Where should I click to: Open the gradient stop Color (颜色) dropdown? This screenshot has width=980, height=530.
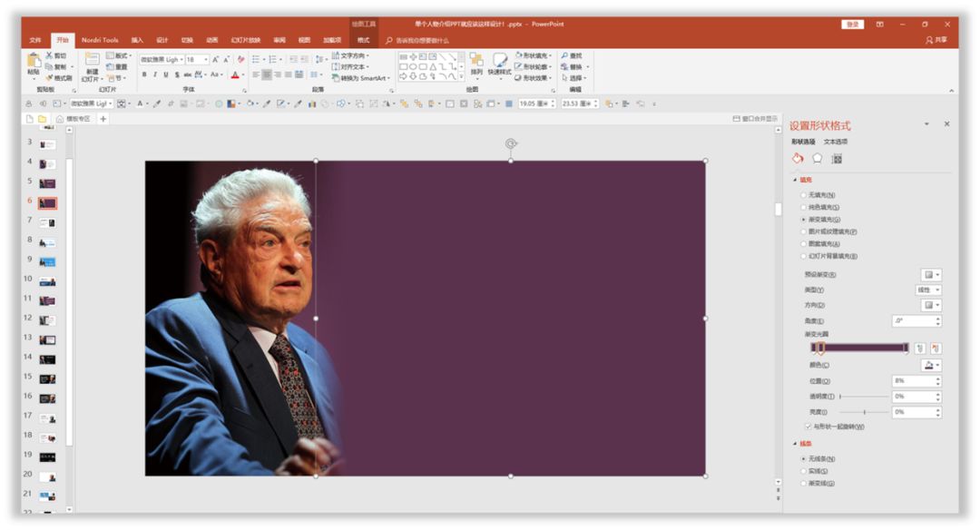point(931,365)
